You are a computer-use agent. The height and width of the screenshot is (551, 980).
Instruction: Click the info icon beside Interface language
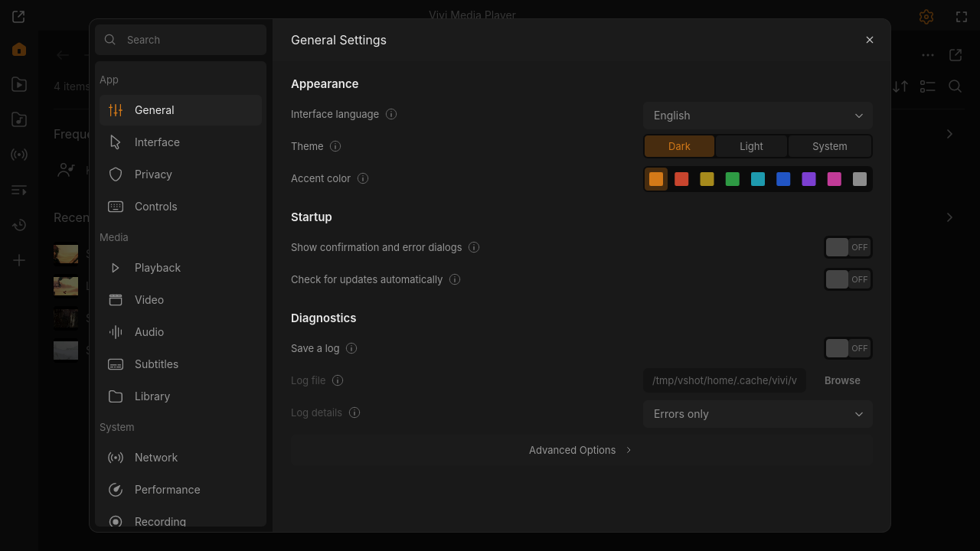tap(391, 114)
